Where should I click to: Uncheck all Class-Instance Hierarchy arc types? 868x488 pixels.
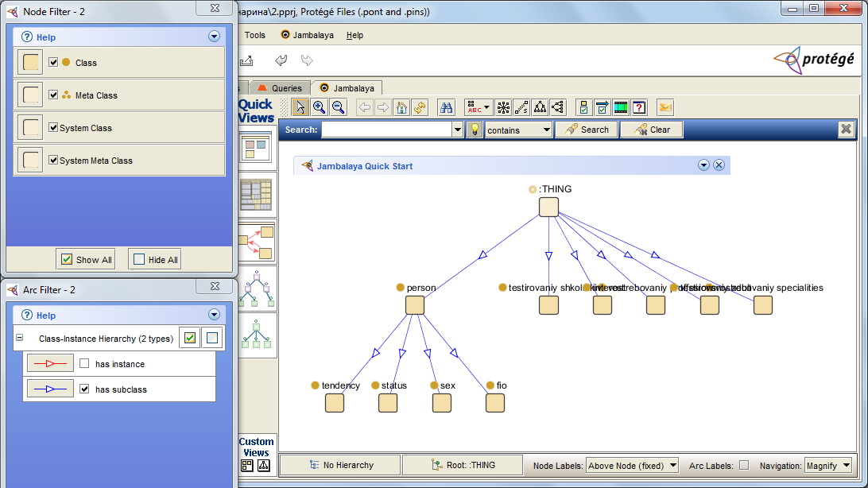pyautogui.click(x=212, y=338)
